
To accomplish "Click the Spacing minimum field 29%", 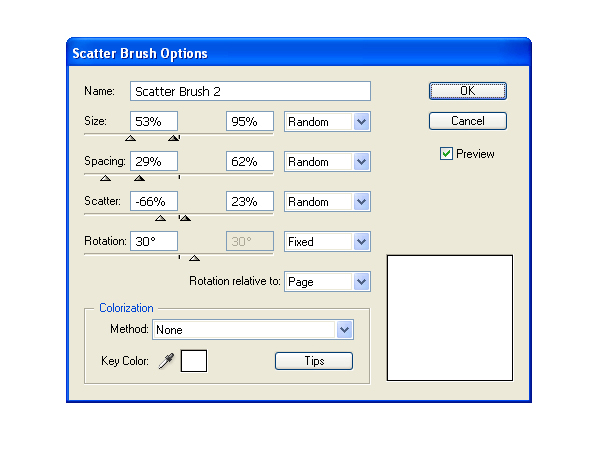I will click(x=154, y=161).
